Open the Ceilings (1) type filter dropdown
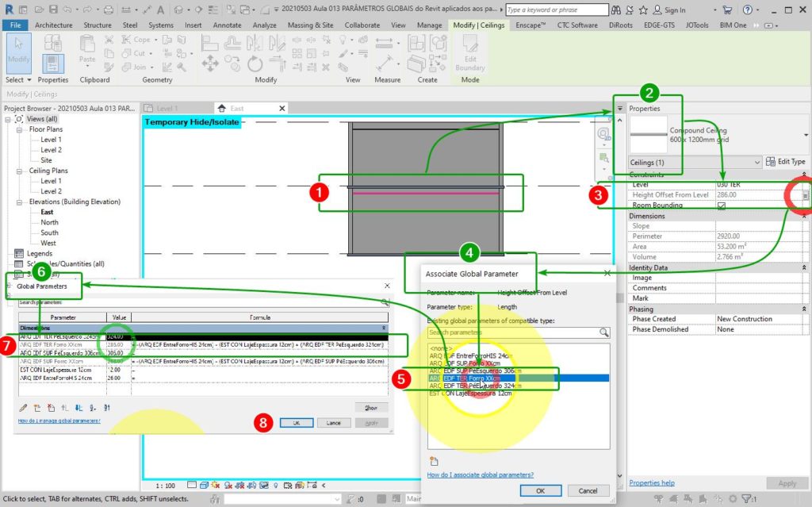Image resolution: width=812 pixels, height=507 pixels. pos(756,162)
